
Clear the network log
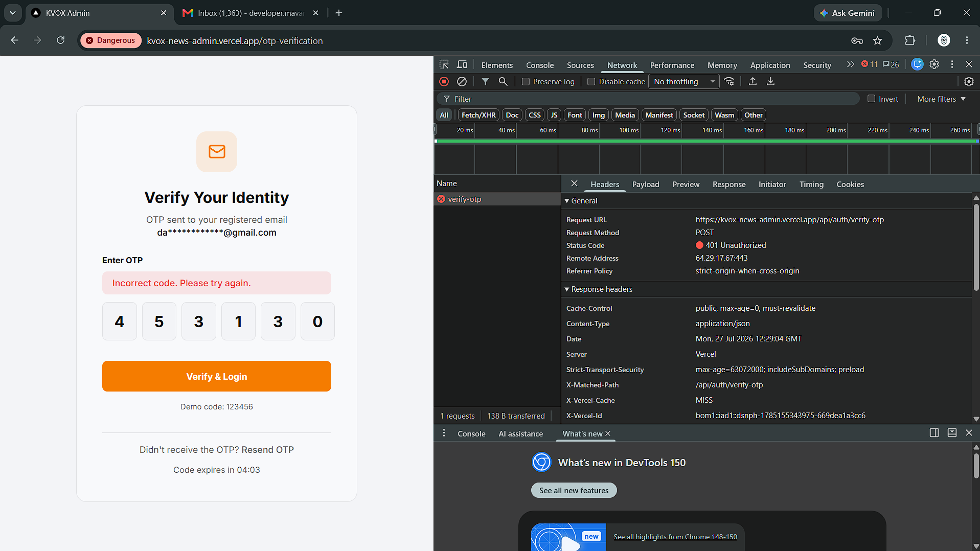(x=462, y=81)
